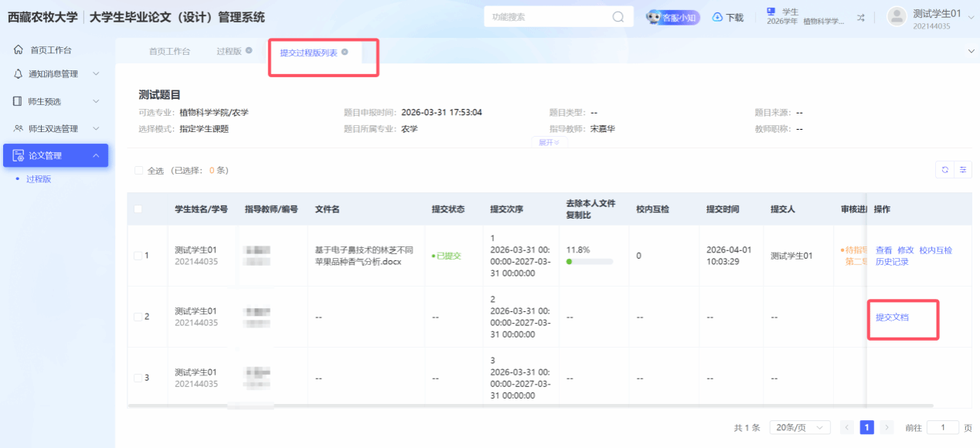Click the 首页工作台 home icon in sidebar
The image size is (980, 448).
click(19, 50)
